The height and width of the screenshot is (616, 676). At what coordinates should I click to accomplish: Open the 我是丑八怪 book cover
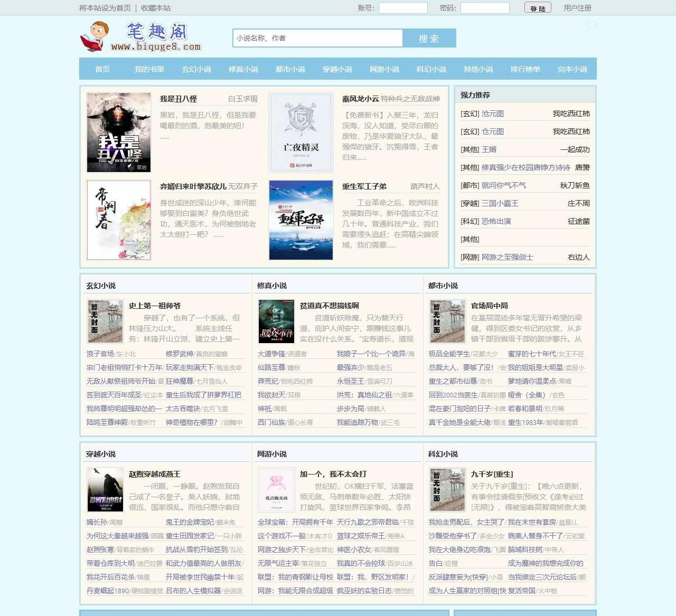119,132
